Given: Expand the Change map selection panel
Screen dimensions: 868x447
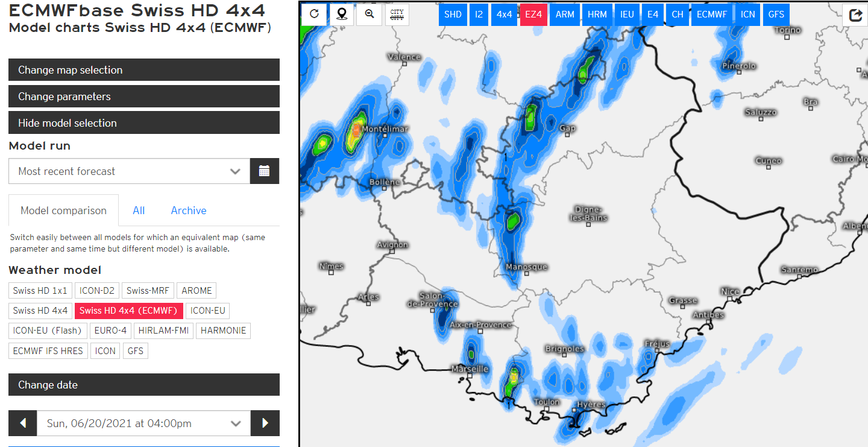Looking at the screenshot, I should [144, 70].
